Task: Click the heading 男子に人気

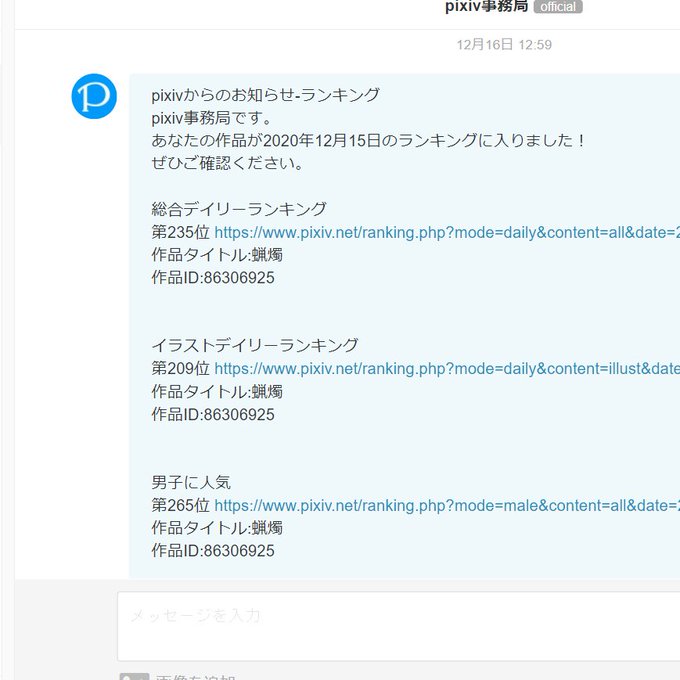Action: [191, 482]
